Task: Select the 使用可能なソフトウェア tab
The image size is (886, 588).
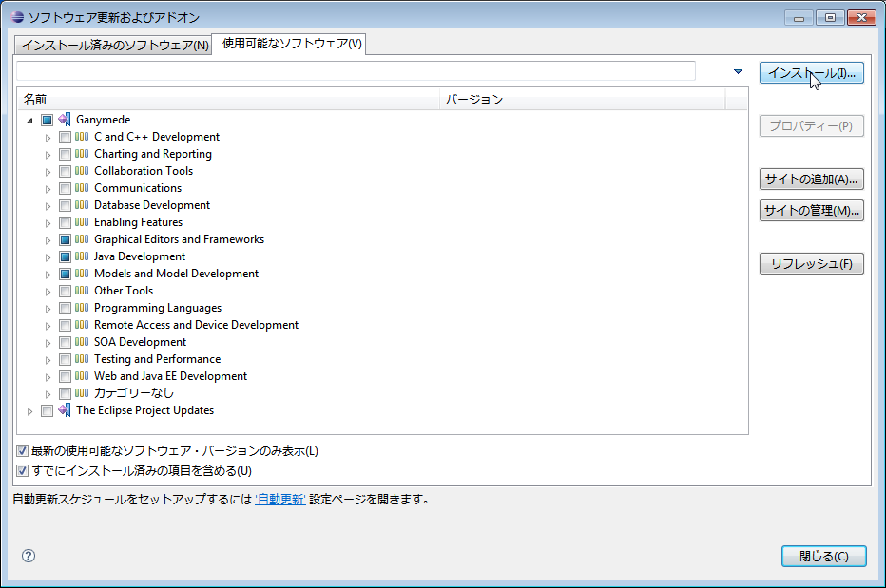Action: point(291,44)
